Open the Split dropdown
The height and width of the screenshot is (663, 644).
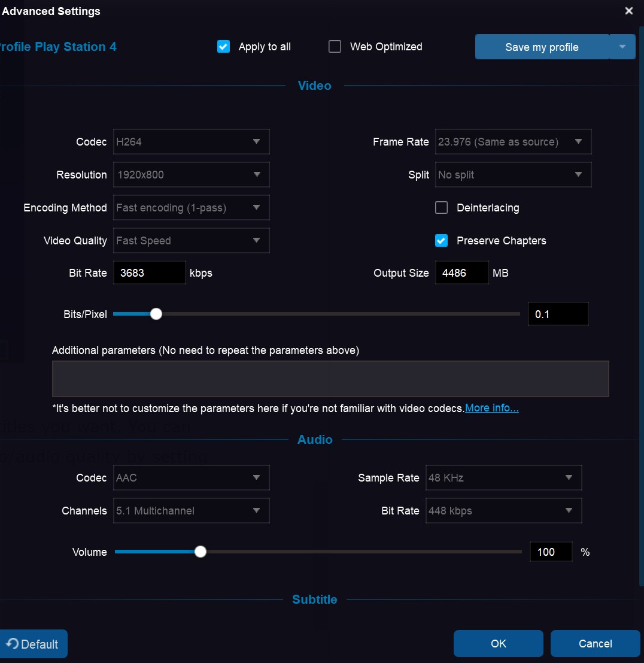click(x=513, y=174)
